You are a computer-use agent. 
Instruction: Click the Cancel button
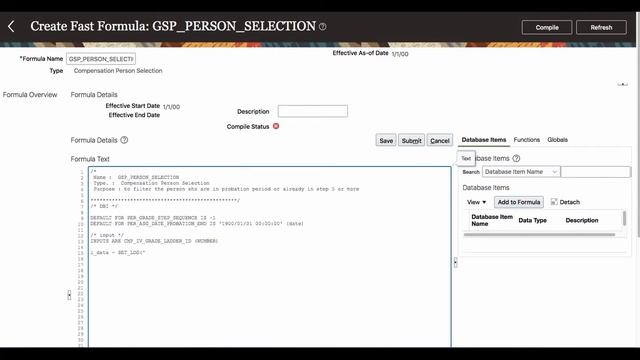(x=440, y=140)
